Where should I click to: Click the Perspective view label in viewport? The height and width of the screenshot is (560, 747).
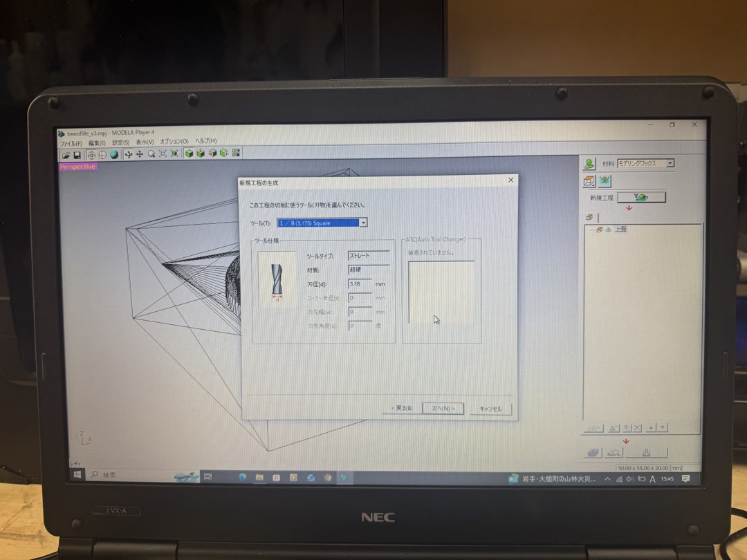[x=77, y=167]
